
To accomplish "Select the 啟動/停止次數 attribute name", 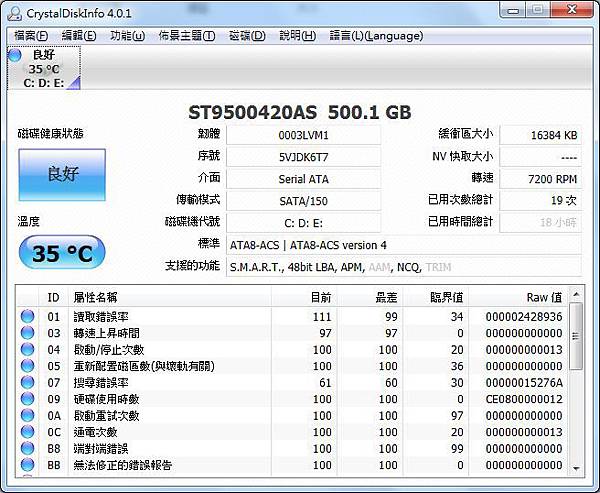I will pyautogui.click(x=109, y=349).
